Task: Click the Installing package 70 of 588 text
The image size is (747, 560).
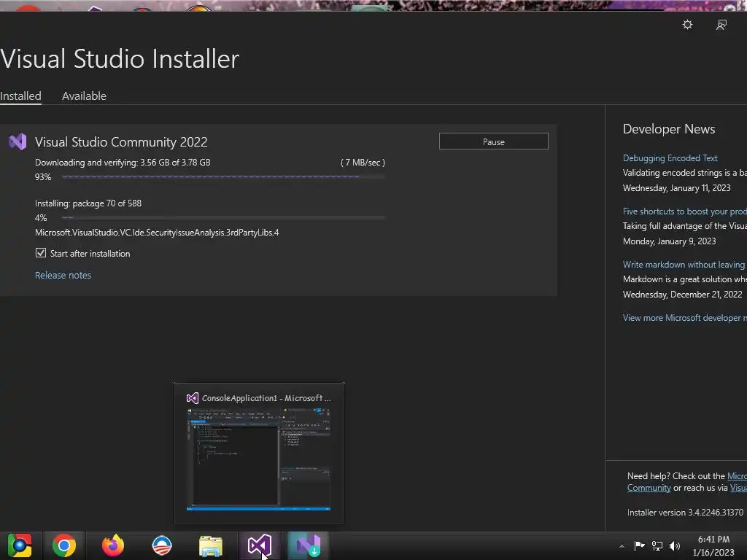Action: tap(88, 203)
